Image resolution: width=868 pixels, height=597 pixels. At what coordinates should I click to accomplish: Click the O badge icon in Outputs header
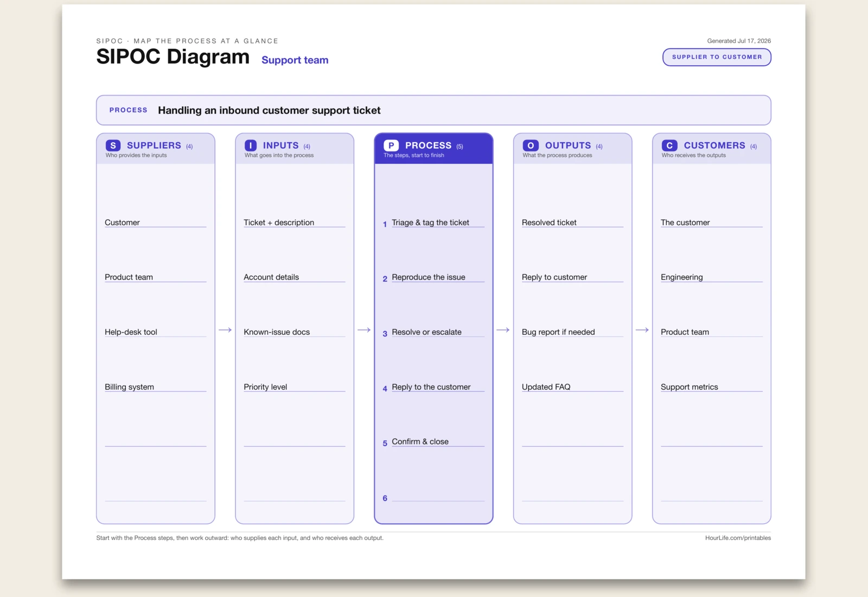pyautogui.click(x=531, y=145)
